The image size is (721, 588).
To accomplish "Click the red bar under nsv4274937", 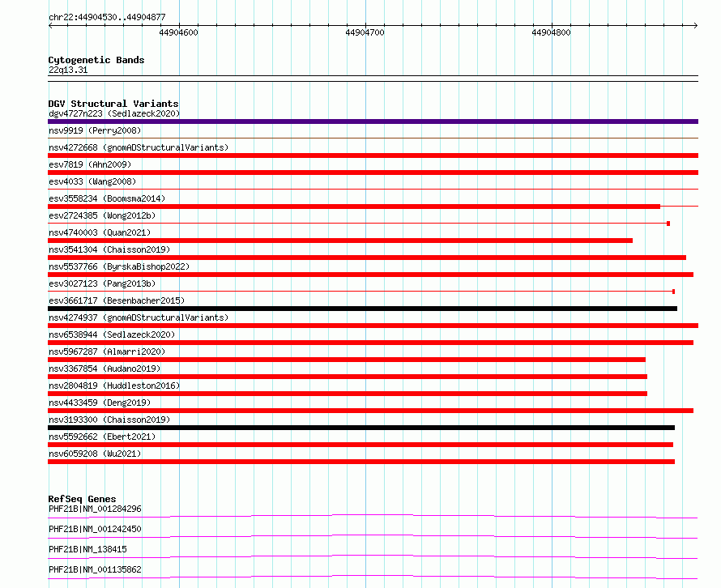I will [x=373, y=326].
